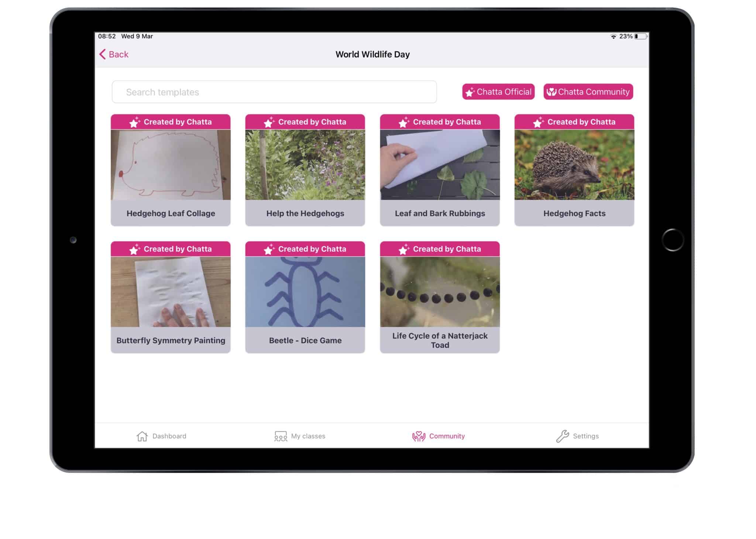Expand the Back navigation chevron
Image resolution: width=756 pixels, height=539 pixels.
tap(103, 54)
